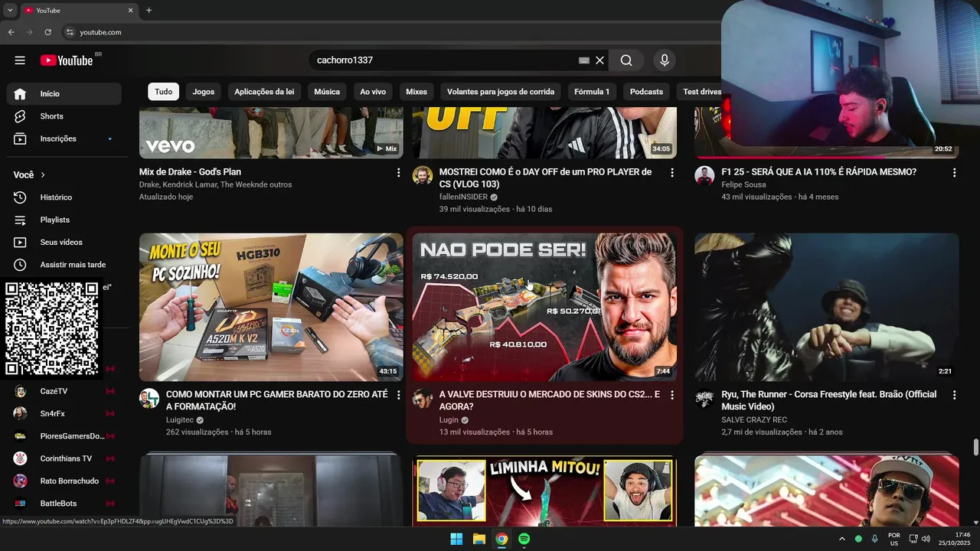The image size is (980, 551).
Task: Click the Início sidebar item
Action: click(x=64, y=93)
